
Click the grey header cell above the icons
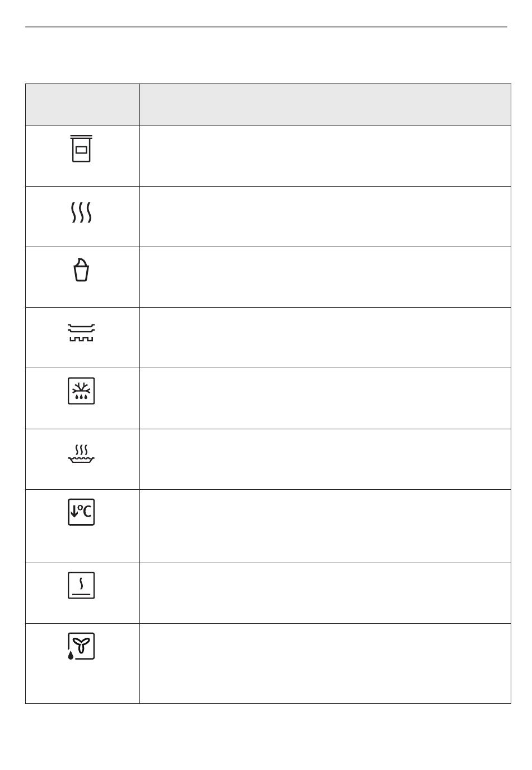point(82,105)
